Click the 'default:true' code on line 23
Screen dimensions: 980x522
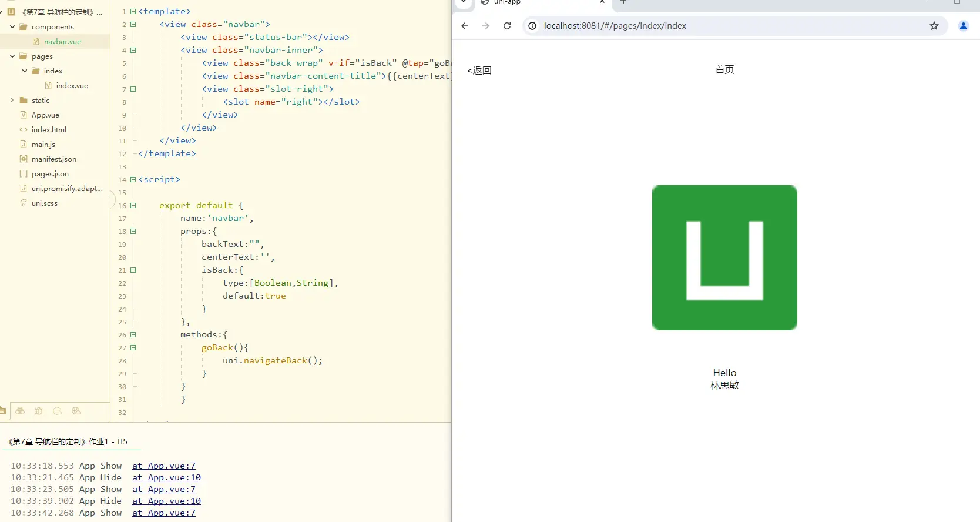pyautogui.click(x=254, y=296)
